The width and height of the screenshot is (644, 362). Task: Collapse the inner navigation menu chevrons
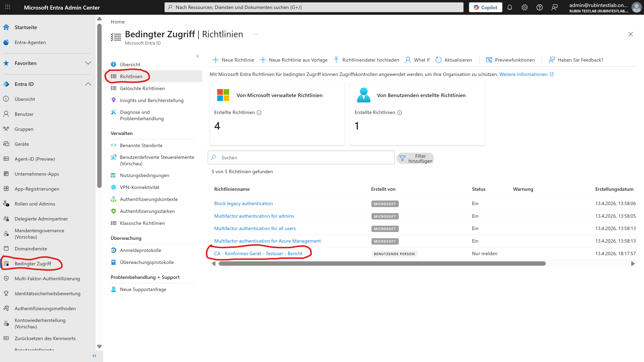tap(197, 56)
